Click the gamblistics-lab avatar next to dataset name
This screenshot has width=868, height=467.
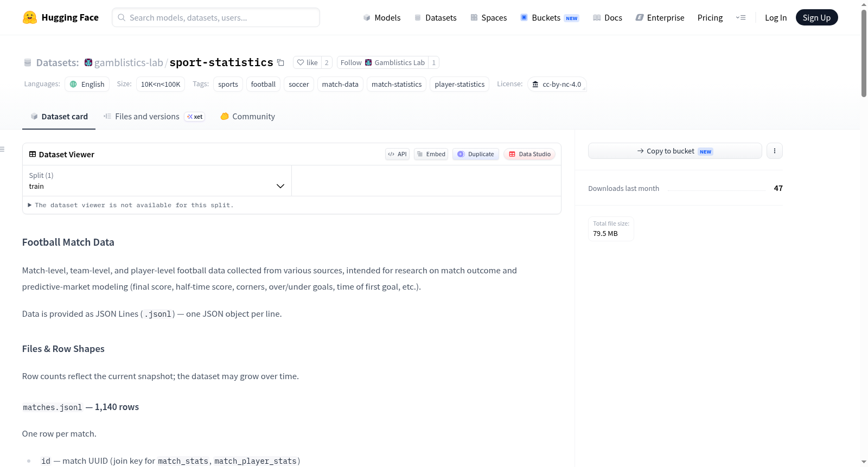(x=88, y=62)
